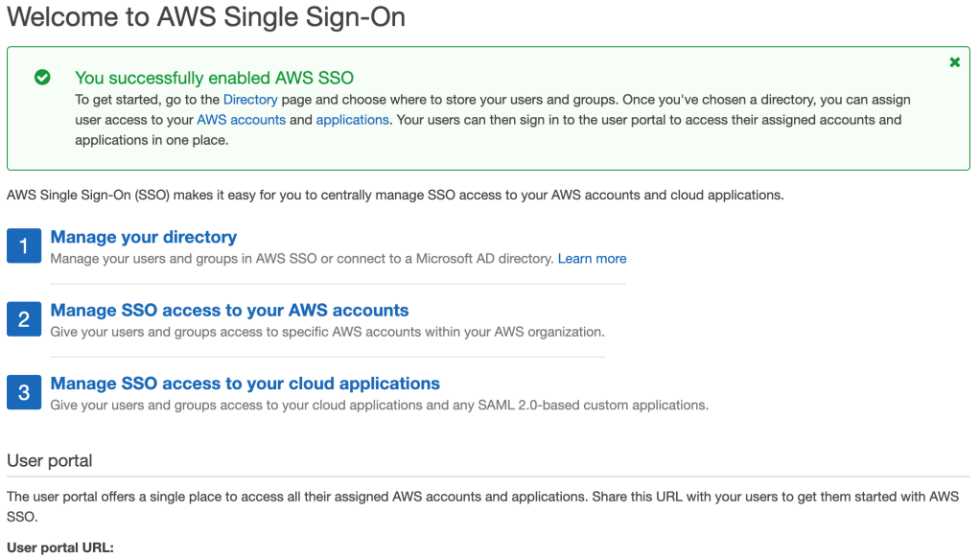Viewport: 980px width, 559px height.
Task: Click Learn more about directory management
Action: coord(592,259)
